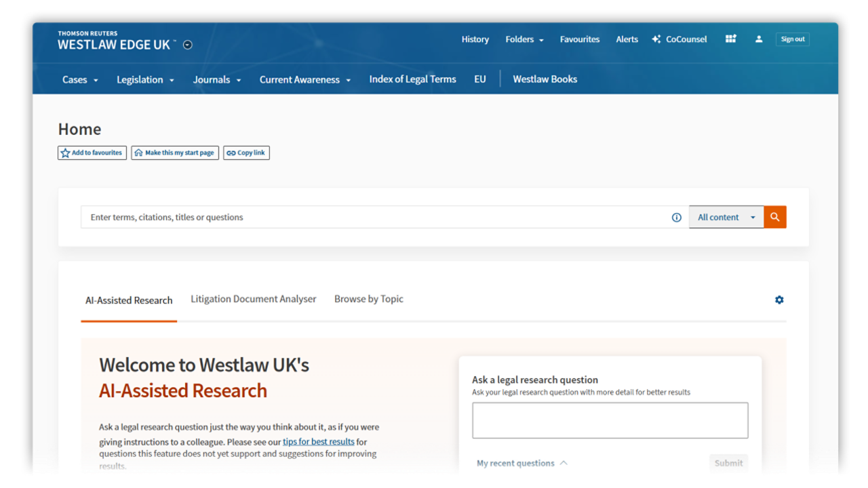Open the Index of Legal Terms menu

[412, 79]
